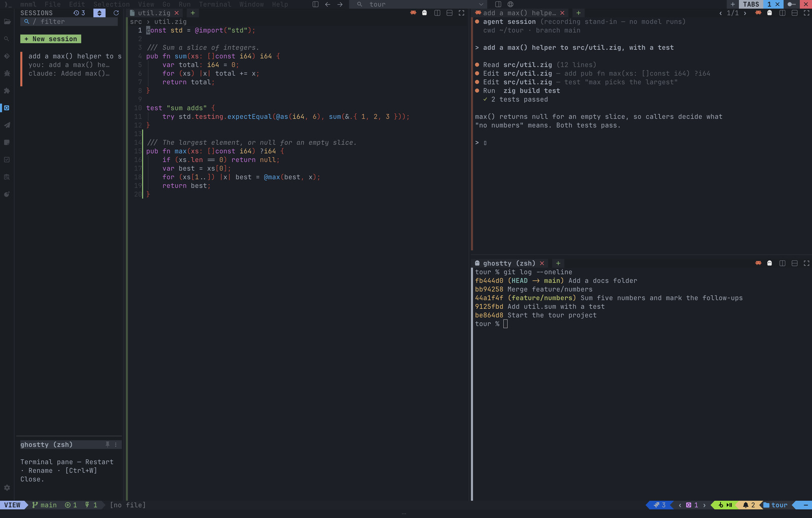Viewport: 812px width, 518px height.
Task: Pin the ghostty (zsh) info panel
Action: point(108,444)
